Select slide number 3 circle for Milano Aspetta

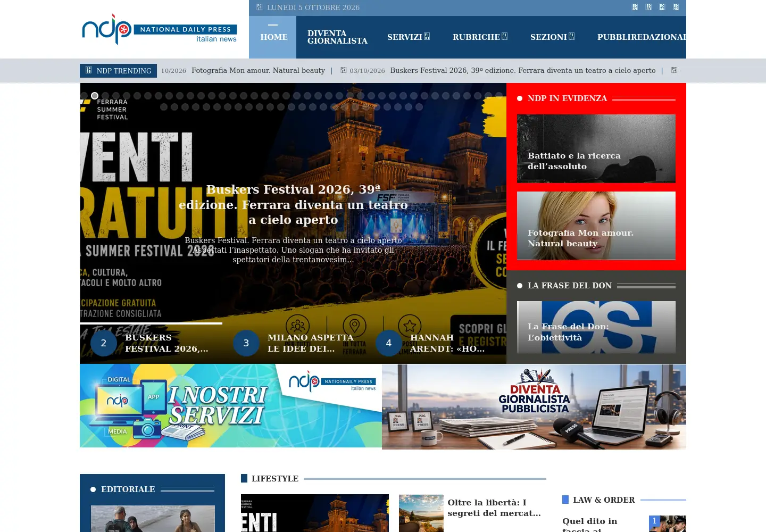pos(246,343)
